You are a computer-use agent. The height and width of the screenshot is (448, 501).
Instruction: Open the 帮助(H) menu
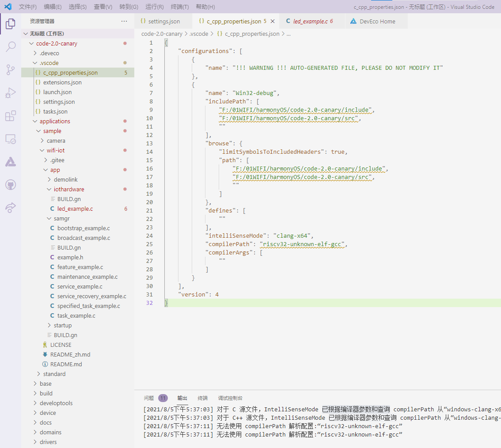205,7
